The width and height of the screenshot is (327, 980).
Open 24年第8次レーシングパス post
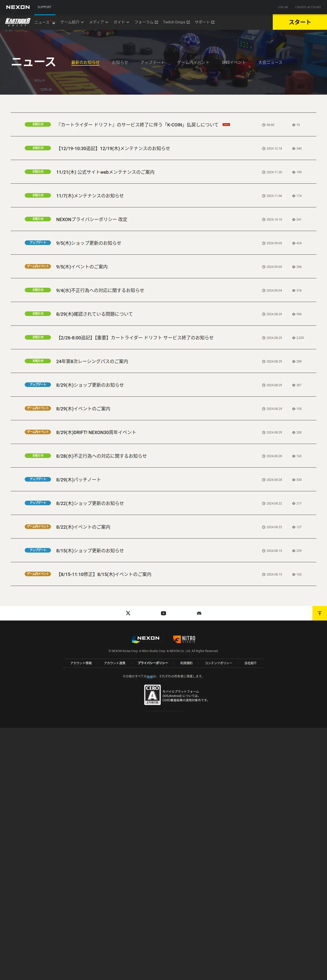pos(92,362)
